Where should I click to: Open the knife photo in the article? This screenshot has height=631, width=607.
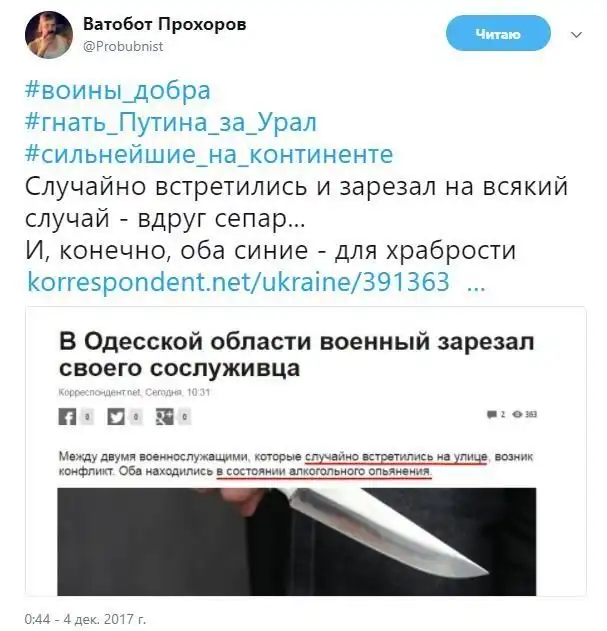(x=297, y=542)
